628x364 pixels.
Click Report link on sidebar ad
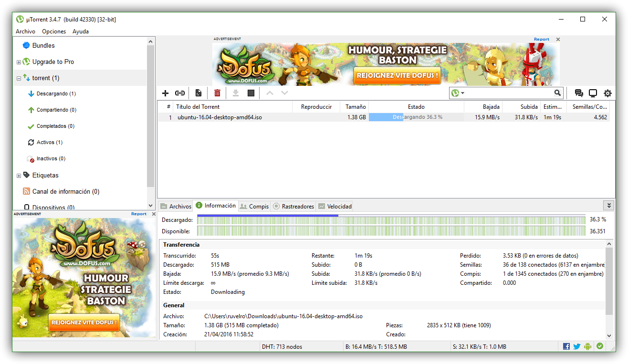(139, 214)
